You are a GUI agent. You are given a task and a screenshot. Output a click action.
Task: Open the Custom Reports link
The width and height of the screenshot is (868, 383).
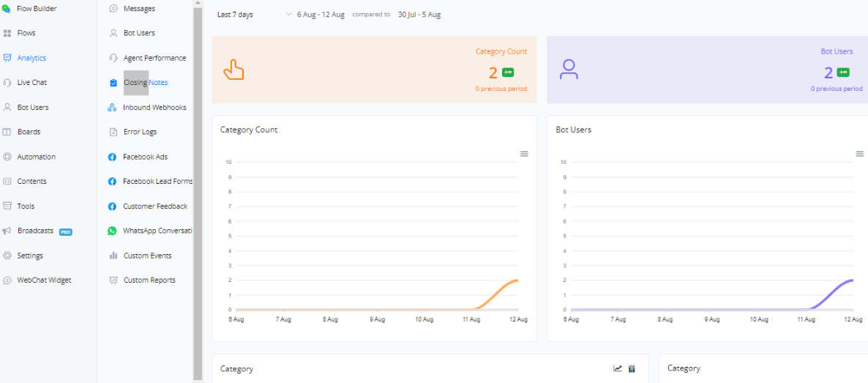149,280
